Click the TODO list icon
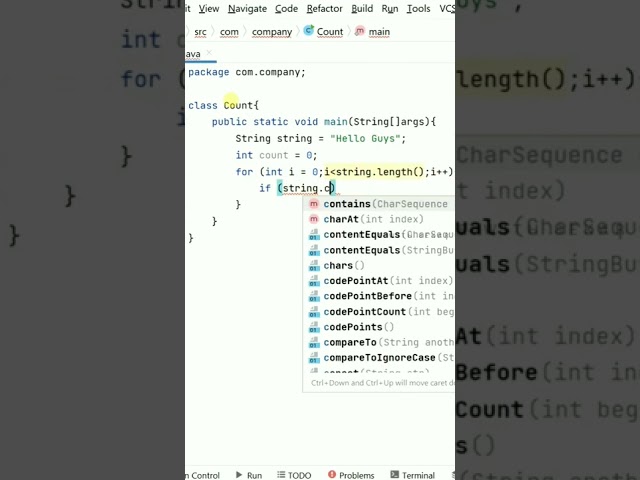 coord(281,474)
